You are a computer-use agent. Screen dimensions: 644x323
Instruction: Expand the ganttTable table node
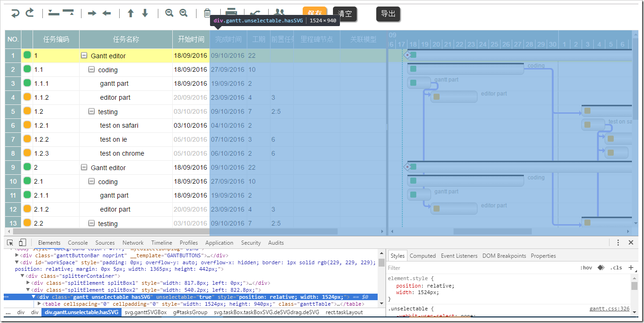coord(40,303)
